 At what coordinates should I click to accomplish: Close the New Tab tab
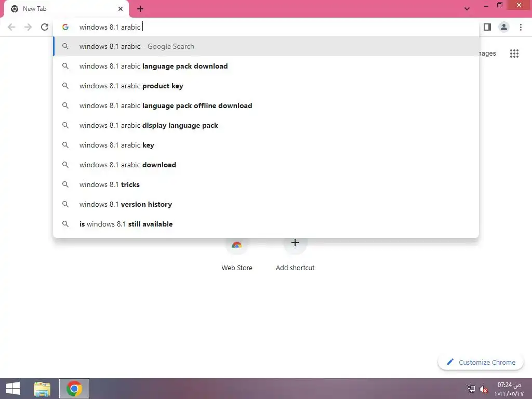coord(121,9)
